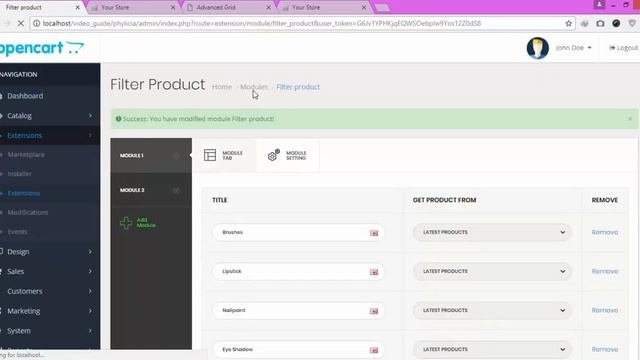Click the Brushes title input field

click(298, 232)
